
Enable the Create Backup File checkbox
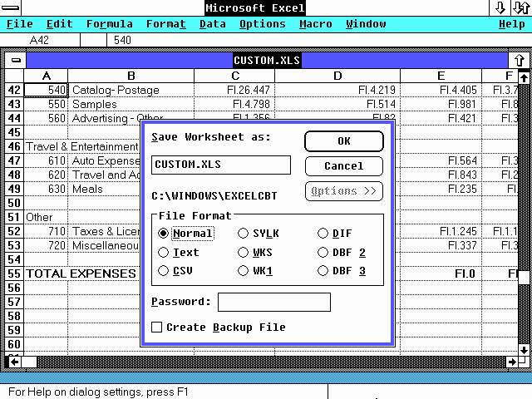pos(219,327)
